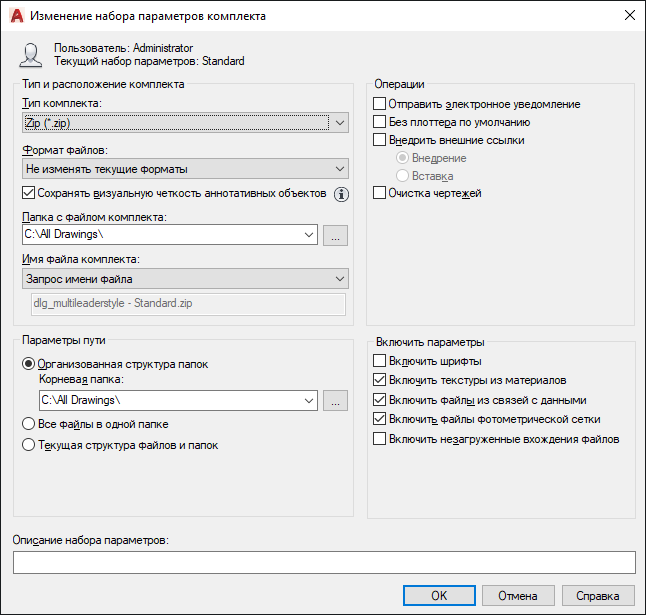Click the OK button
This screenshot has height=615, width=646.
point(439,596)
